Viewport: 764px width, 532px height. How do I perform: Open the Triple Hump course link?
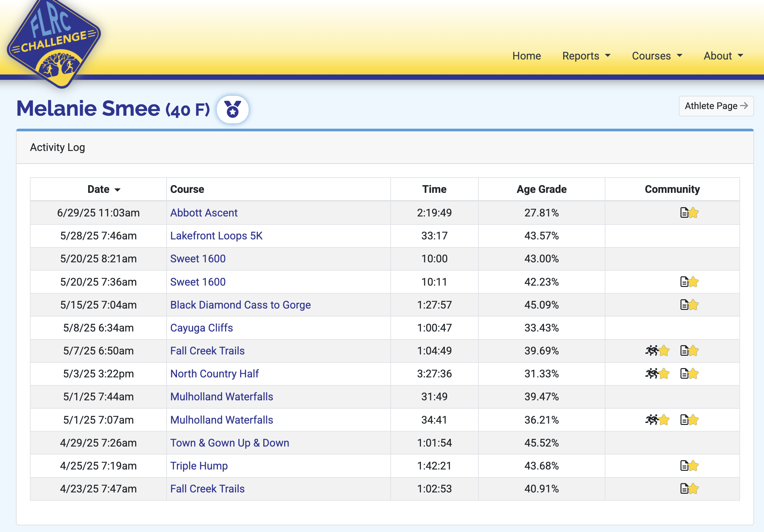[199, 466]
